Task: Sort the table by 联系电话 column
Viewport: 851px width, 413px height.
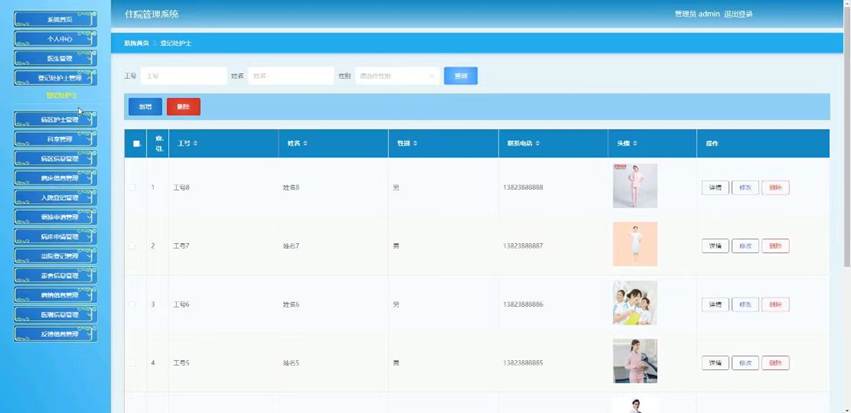Action: 537,143
